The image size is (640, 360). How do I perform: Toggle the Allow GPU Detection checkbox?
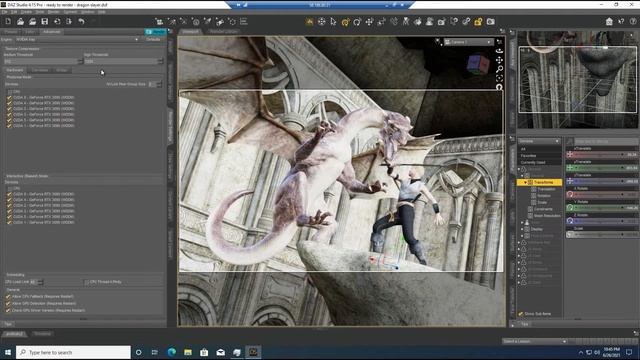8,303
